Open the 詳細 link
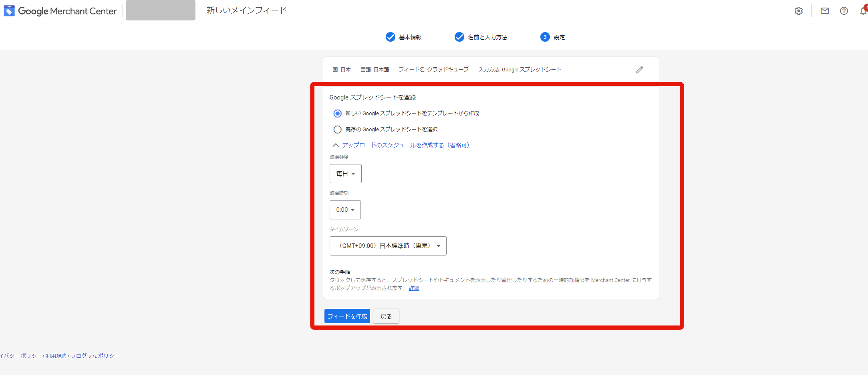The width and height of the screenshot is (868, 375). point(414,288)
